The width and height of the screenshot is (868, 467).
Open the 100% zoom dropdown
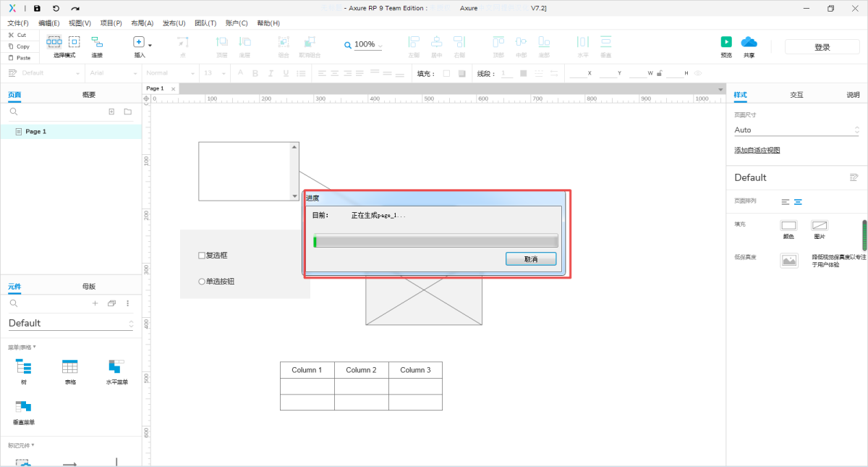(364, 45)
